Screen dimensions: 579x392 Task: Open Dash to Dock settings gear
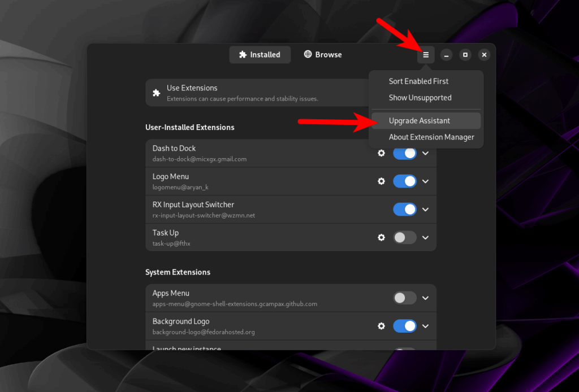pos(381,153)
